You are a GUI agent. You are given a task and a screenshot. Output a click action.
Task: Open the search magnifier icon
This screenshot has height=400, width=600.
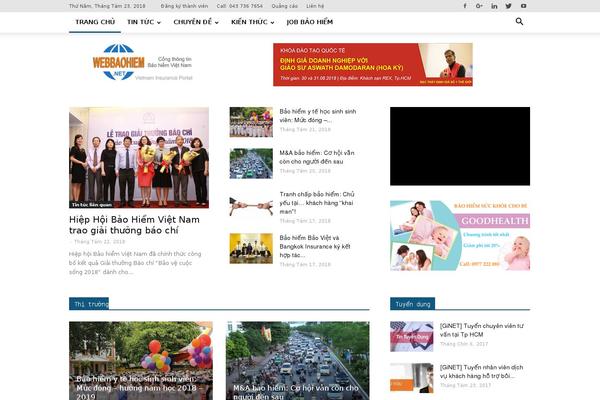point(519,21)
